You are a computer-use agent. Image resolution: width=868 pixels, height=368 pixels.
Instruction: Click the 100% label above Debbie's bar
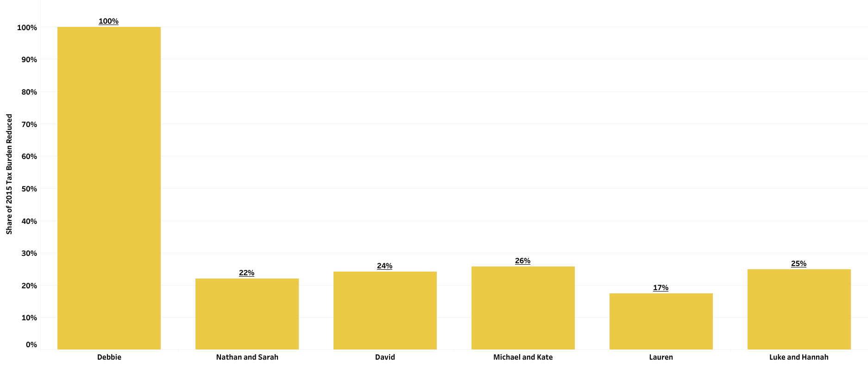[x=109, y=21]
